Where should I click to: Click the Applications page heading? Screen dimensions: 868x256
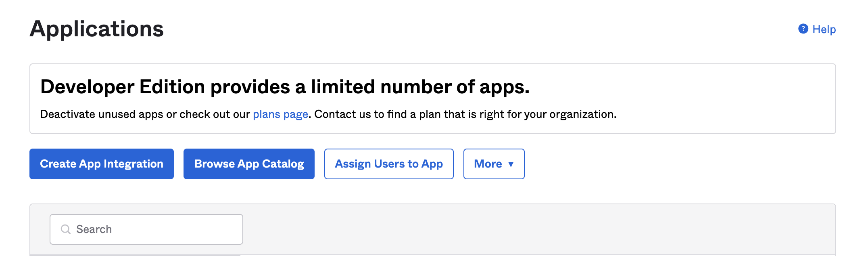97,29
